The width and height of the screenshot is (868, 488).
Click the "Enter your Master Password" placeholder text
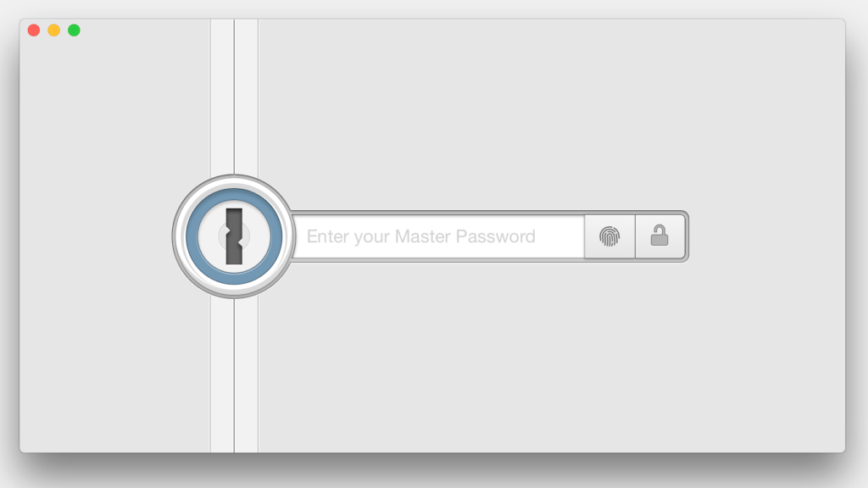[x=420, y=237]
